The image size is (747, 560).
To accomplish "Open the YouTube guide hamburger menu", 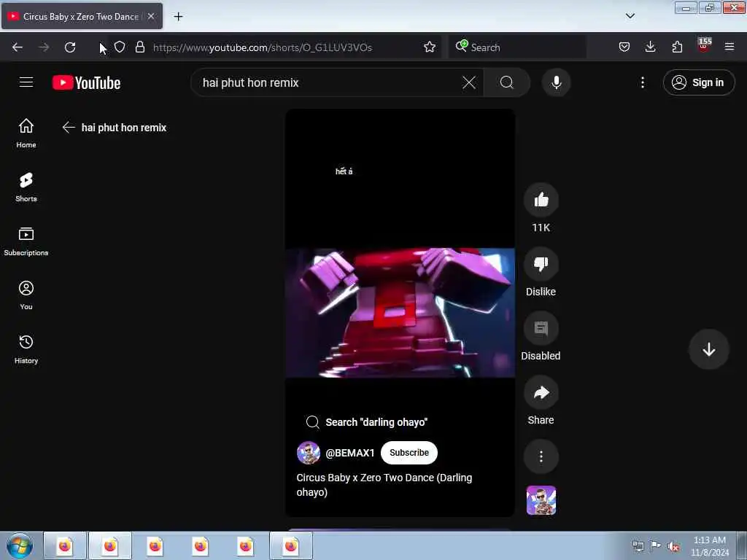I will click(x=26, y=82).
